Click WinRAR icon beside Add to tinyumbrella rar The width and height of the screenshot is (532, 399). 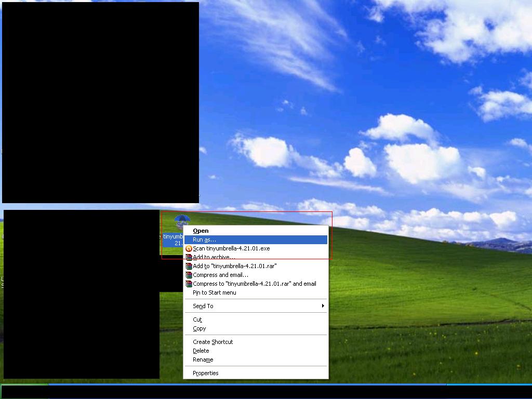189,266
